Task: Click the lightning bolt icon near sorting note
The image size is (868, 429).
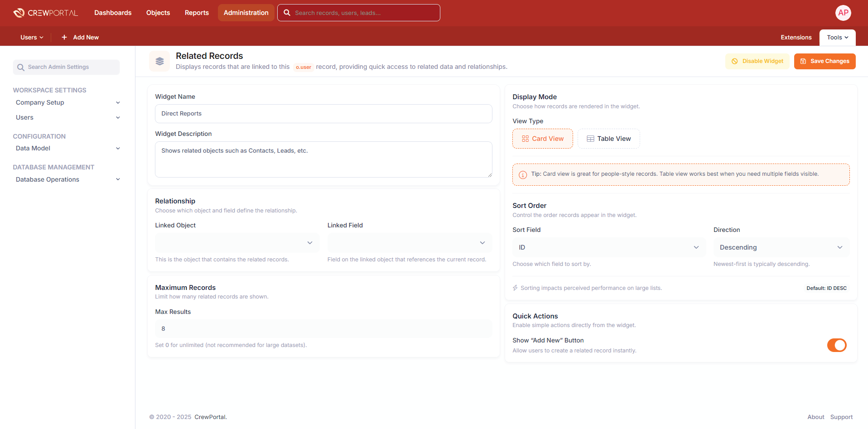Action: [515, 288]
